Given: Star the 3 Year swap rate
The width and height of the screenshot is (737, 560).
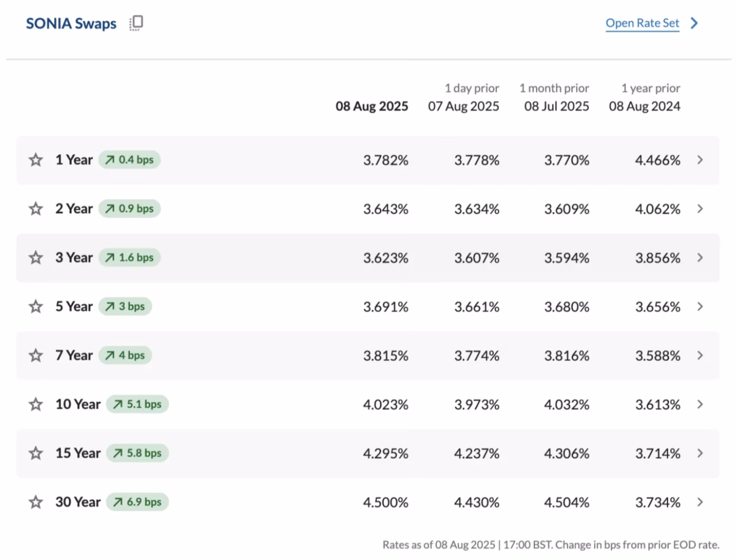Looking at the screenshot, I should (35, 257).
